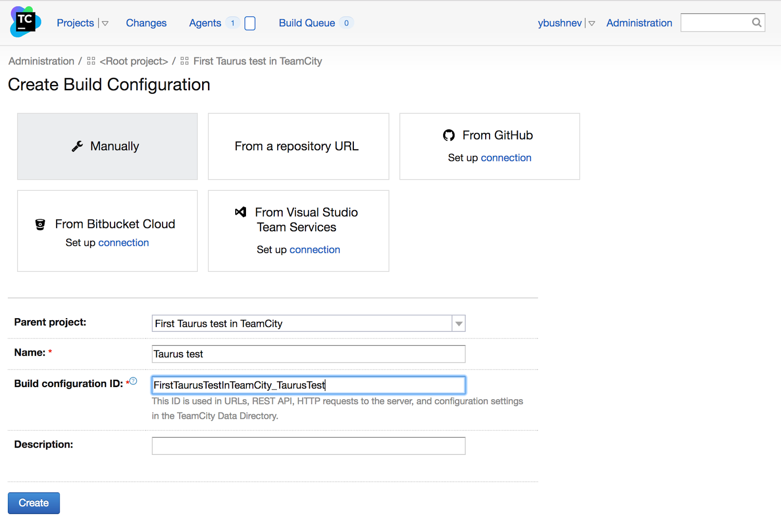Click the GitHub octocat icon
The image size is (781, 532).
point(449,135)
